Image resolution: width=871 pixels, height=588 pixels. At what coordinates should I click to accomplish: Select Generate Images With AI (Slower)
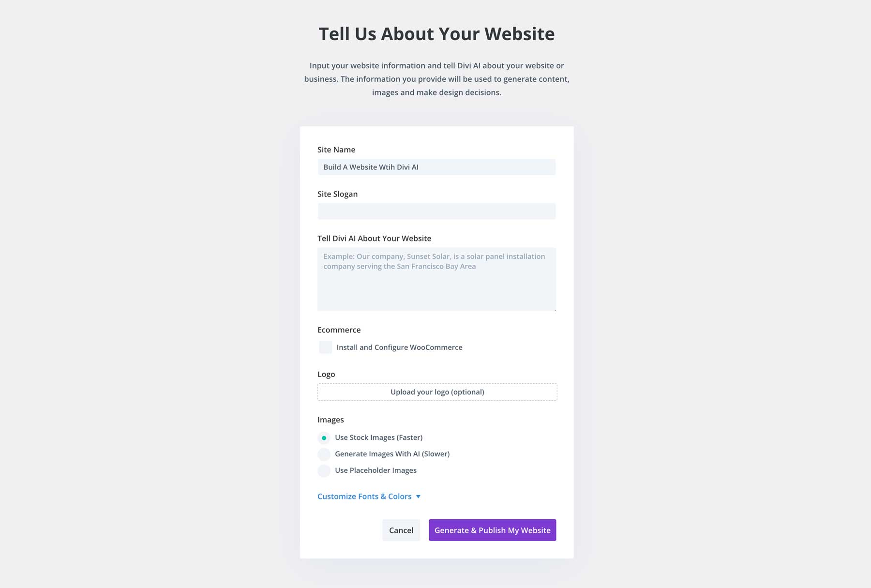pyautogui.click(x=324, y=454)
